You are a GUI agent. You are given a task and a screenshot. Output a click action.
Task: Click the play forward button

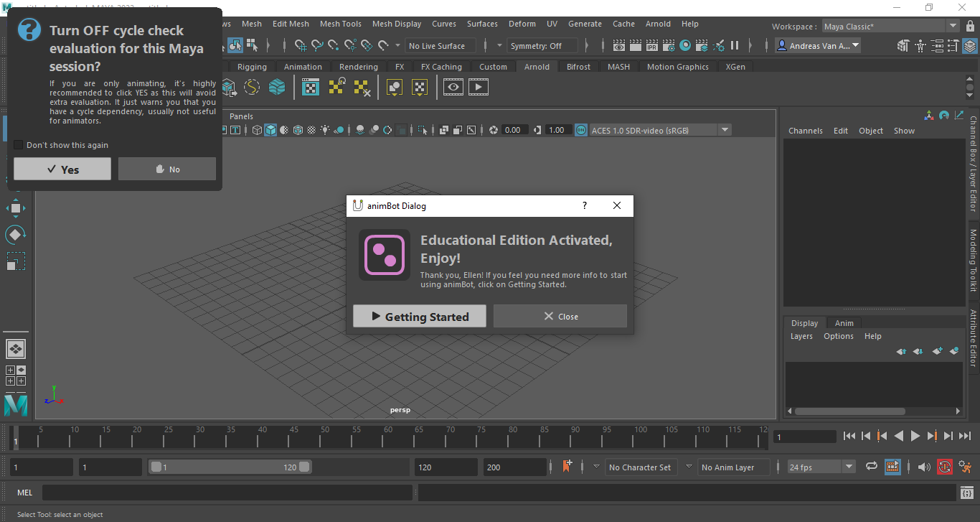pyautogui.click(x=915, y=436)
